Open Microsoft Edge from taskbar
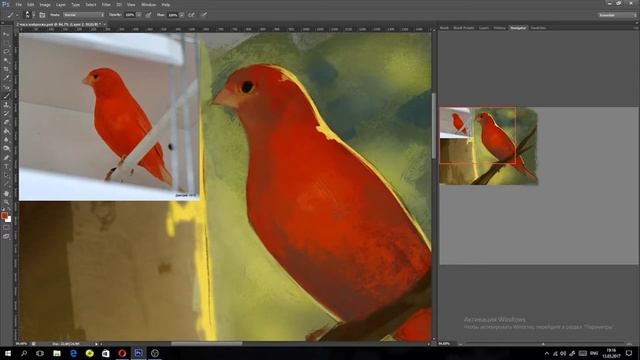The width and height of the screenshot is (640, 360). 73,353
